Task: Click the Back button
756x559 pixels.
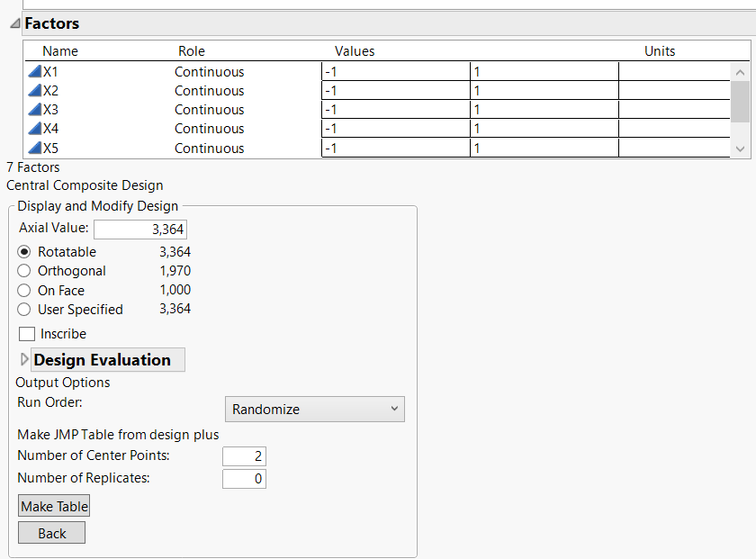Action: click(x=51, y=533)
